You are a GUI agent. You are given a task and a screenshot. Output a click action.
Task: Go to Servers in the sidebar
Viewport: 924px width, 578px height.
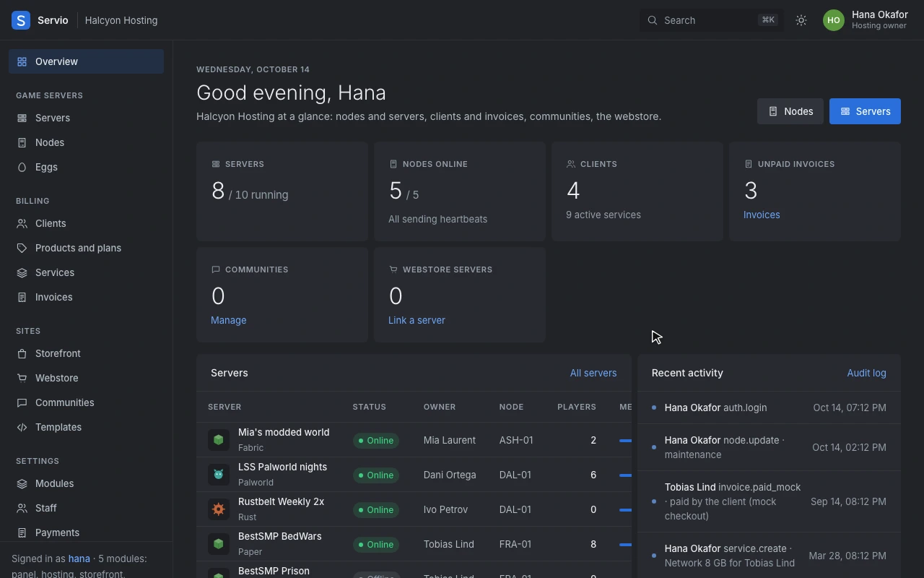click(x=86, y=118)
